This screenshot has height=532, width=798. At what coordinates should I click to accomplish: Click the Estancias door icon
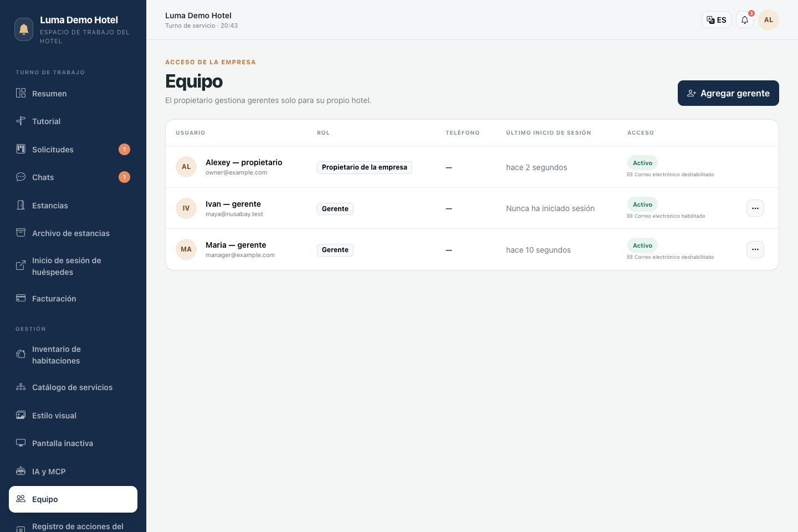[x=21, y=205]
